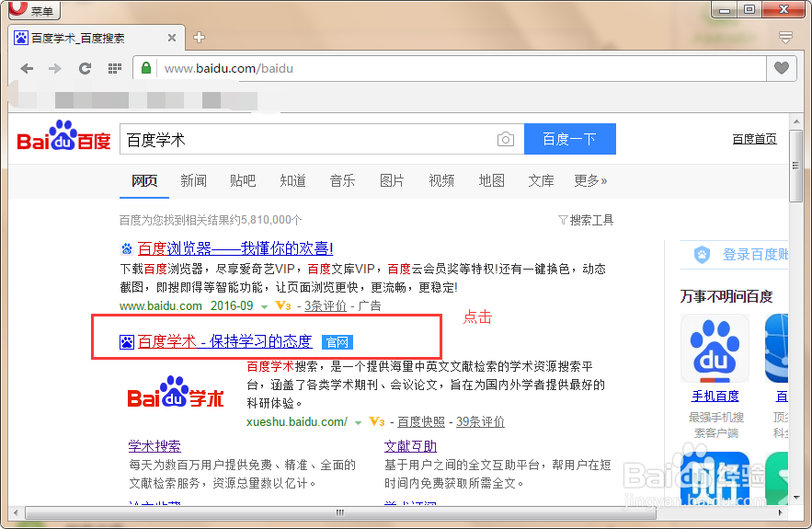
Task: Click the green security padlock icon
Action: point(146,68)
